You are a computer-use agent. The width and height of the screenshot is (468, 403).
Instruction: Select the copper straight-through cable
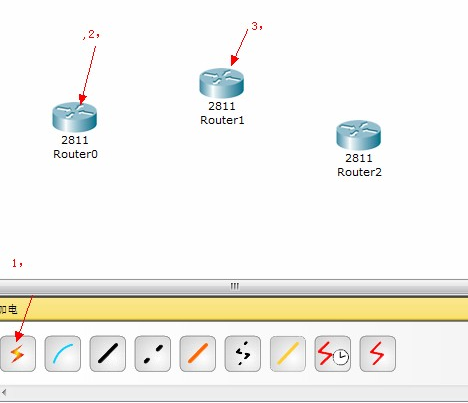(x=108, y=354)
